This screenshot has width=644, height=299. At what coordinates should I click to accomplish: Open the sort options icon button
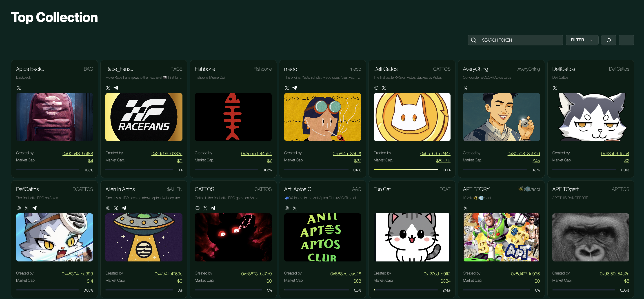[626, 40]
